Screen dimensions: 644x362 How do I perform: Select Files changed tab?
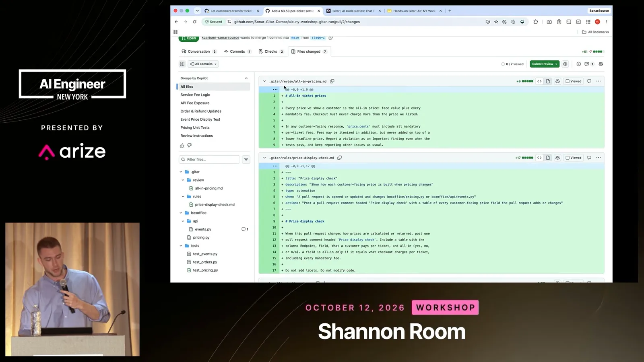point(309,51)
